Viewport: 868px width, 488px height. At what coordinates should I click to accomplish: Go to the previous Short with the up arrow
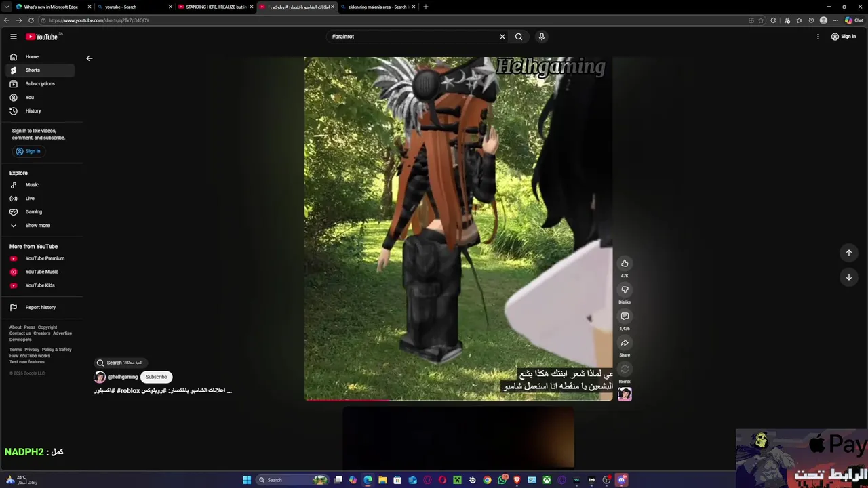(848, 253)
